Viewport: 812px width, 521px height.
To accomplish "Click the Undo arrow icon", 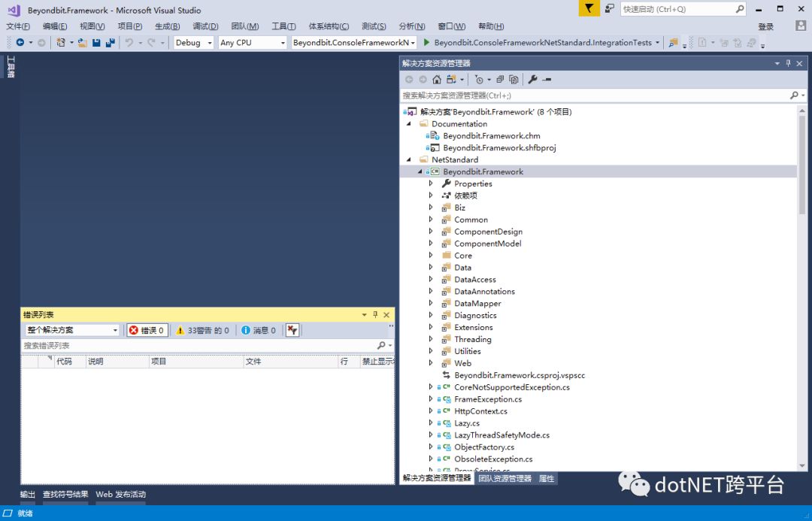I will click(129, 42).
